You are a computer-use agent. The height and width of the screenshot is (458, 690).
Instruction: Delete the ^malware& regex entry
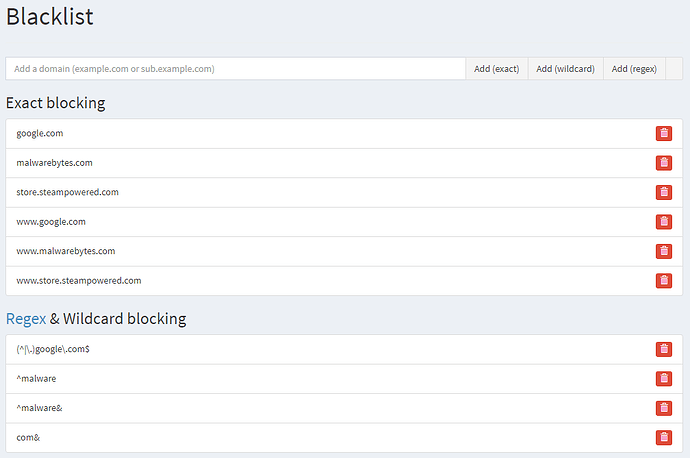click(664, 408)
